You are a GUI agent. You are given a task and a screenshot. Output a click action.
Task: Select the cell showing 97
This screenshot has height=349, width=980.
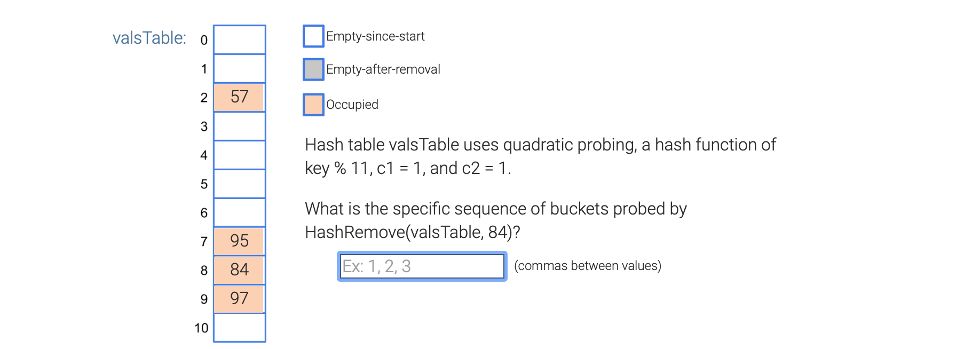click(x=239, y=299)
